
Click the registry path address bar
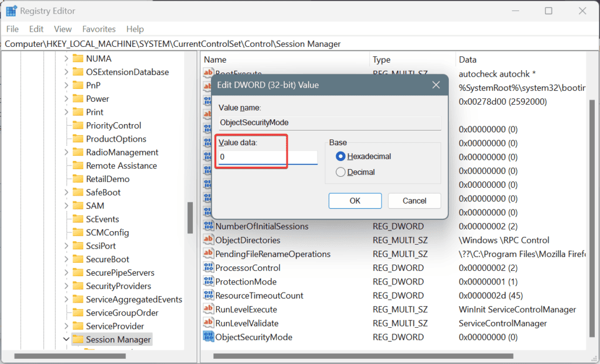coord(300,44)
